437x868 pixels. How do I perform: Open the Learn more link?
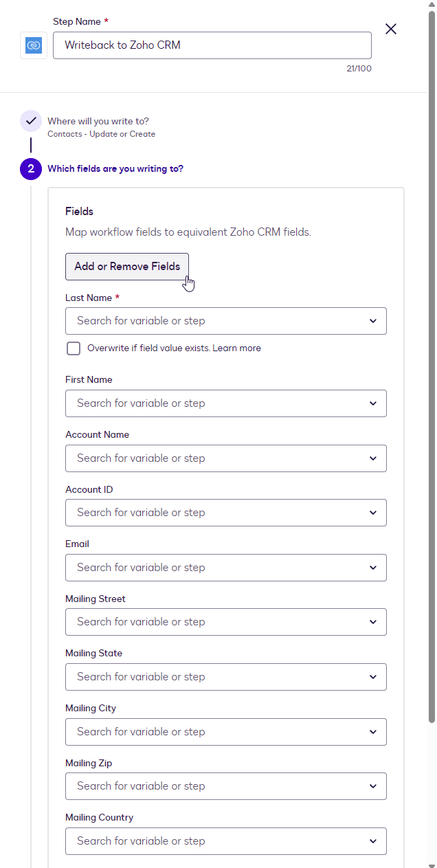(236, 348)
